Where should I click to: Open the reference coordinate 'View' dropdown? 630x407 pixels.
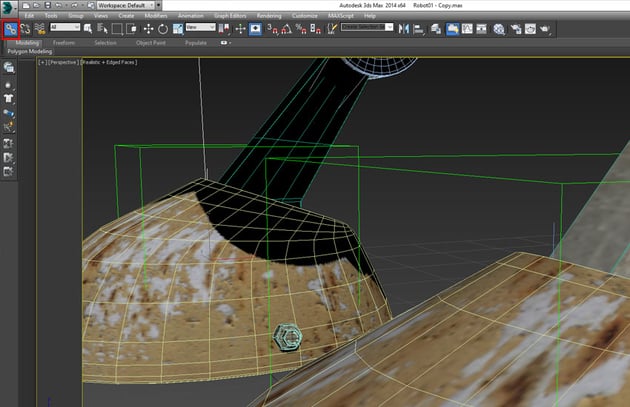coord(201,29)
